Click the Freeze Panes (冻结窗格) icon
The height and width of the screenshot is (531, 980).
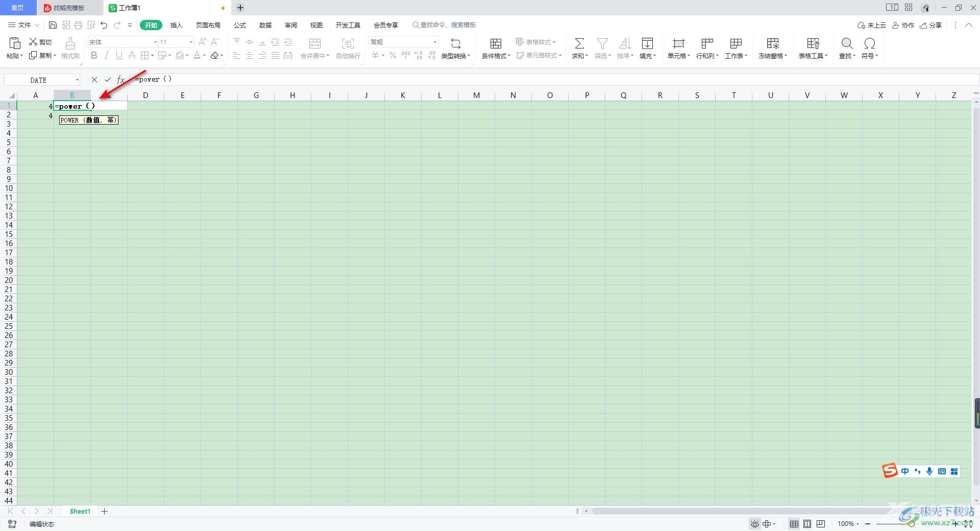(x=773, y=43)
